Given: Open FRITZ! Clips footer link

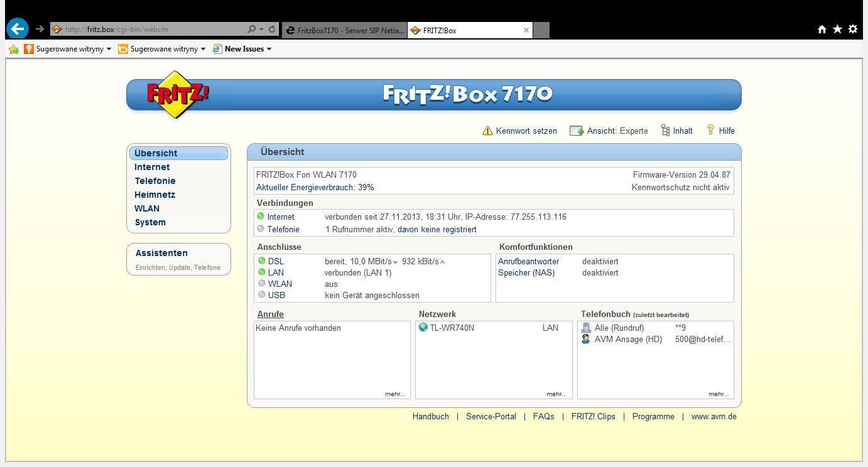Looking at the screenshot, I should pos(594,416).
